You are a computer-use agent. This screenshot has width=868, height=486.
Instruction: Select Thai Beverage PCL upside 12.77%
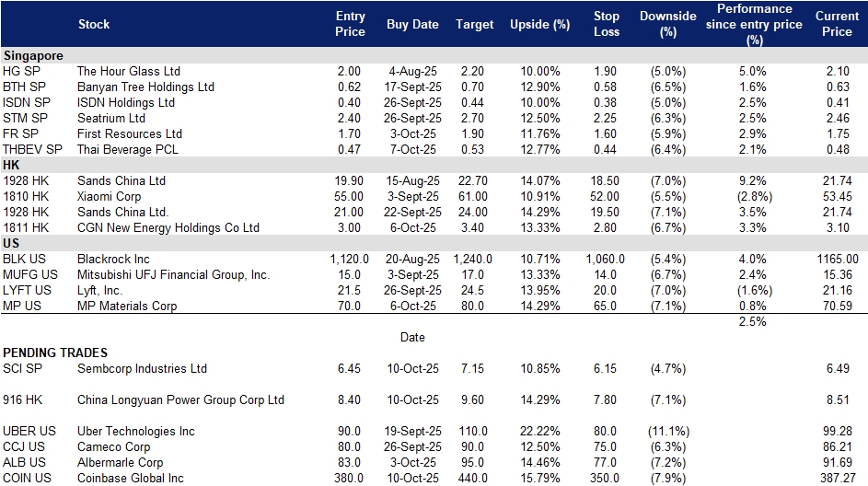(540, 149)
